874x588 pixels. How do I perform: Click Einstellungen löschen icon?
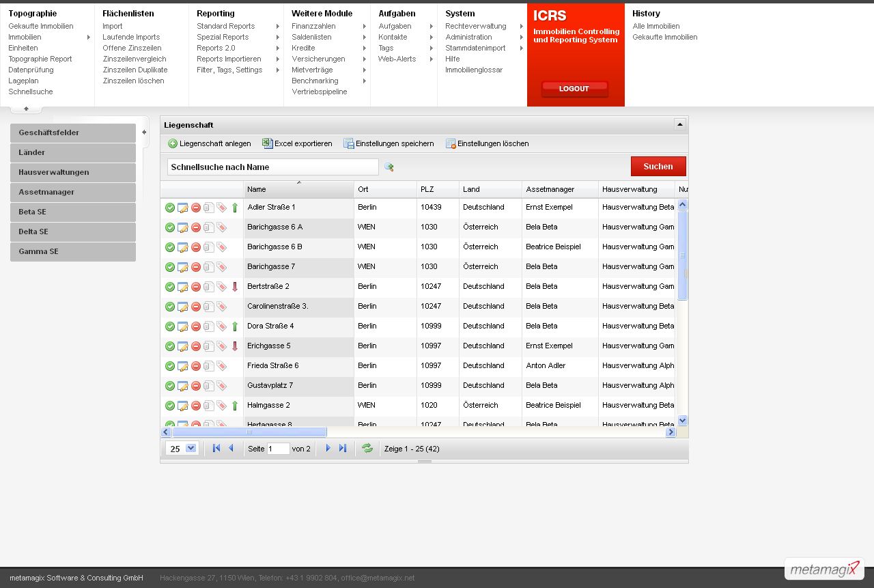[451, 143]
